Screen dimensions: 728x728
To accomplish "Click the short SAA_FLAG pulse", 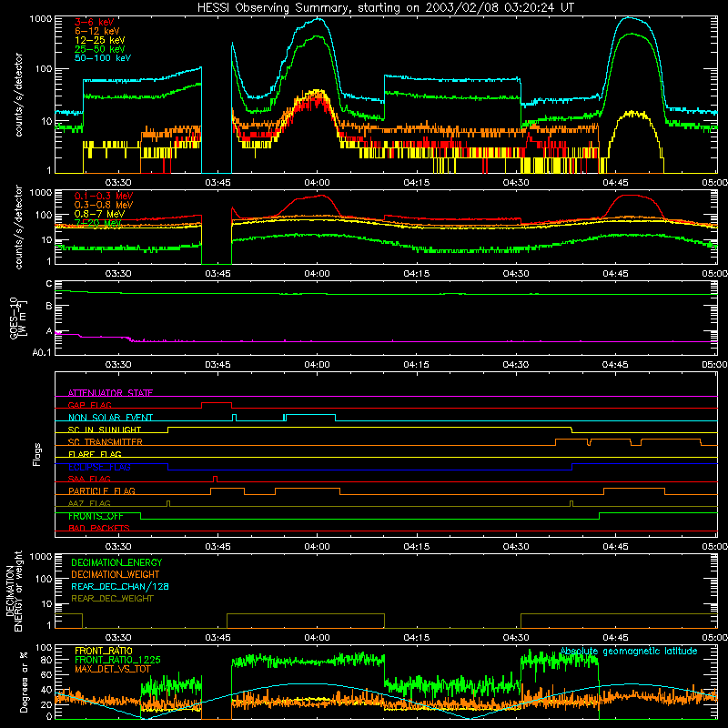I will pos(215,479).
